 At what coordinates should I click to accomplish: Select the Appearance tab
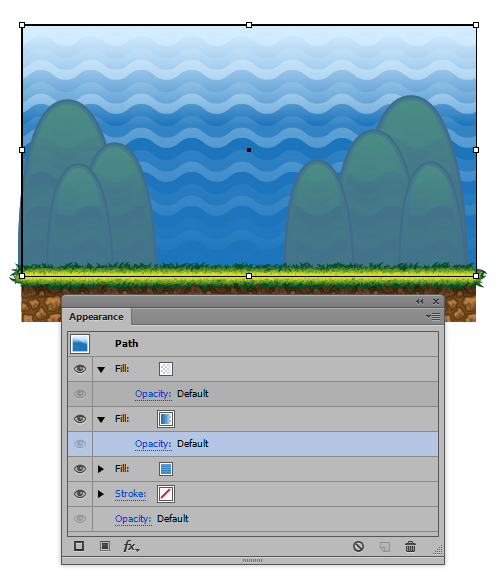click(x=96, y=317)
